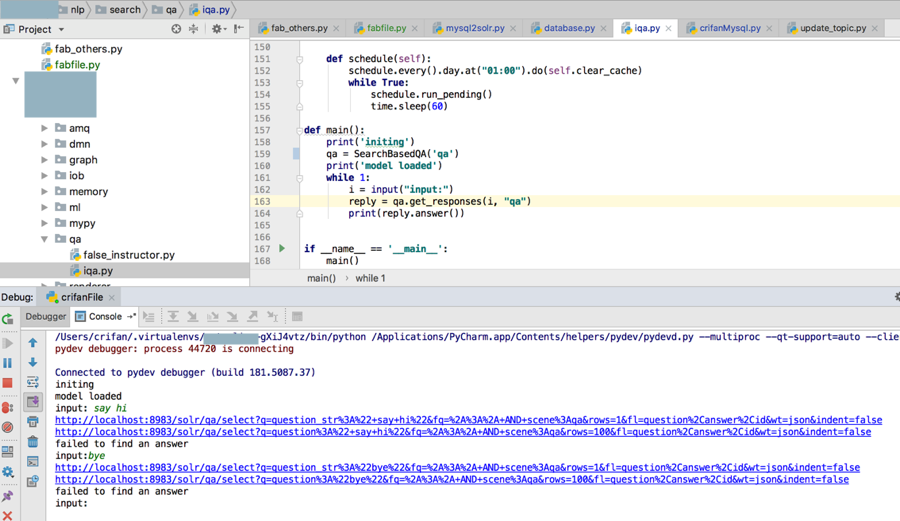The height and width of the screenshot is (521, 900).
Task: Pause the running program
Action: coord(8,363)
